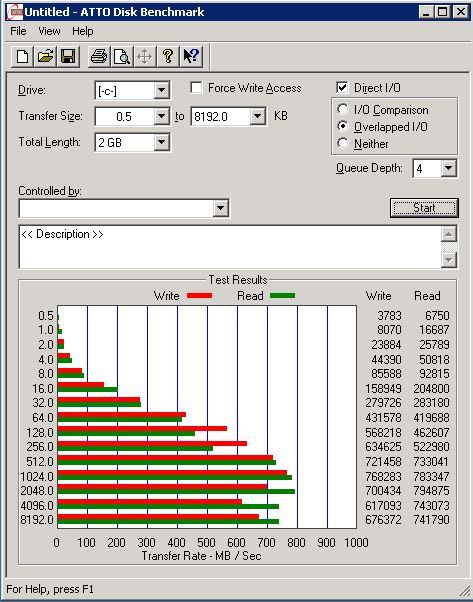473x602 pixels.
Task: Open the Help menu
Action: [83, 31]
